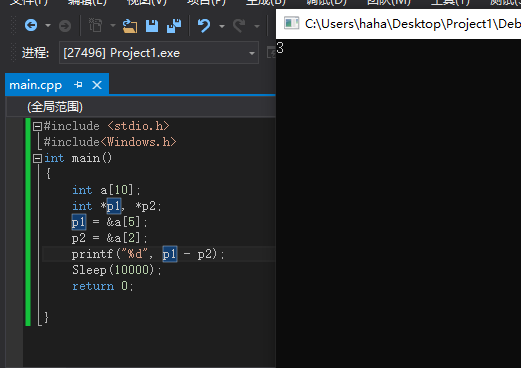Viewport: 521px width, 368px height.
Task: Collapse the #include block outline toggle
Action: point(37,126)
